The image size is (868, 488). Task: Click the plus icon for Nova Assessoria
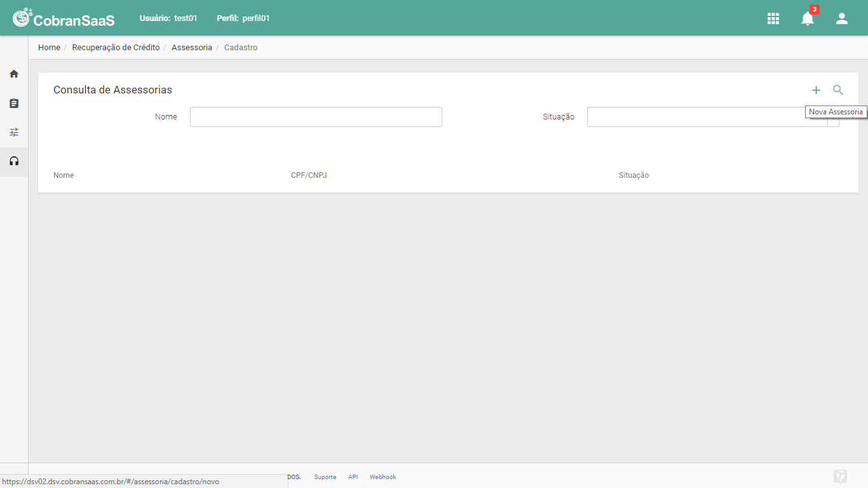pos(816,90)
